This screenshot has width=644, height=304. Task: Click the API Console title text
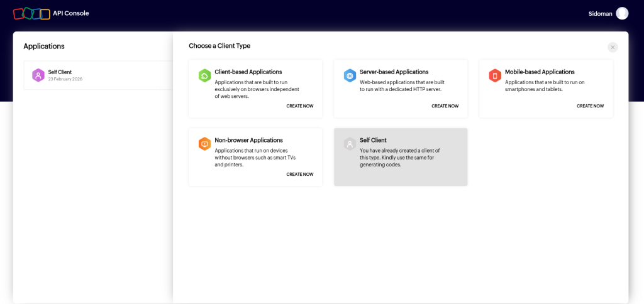[x=70, y=13]
